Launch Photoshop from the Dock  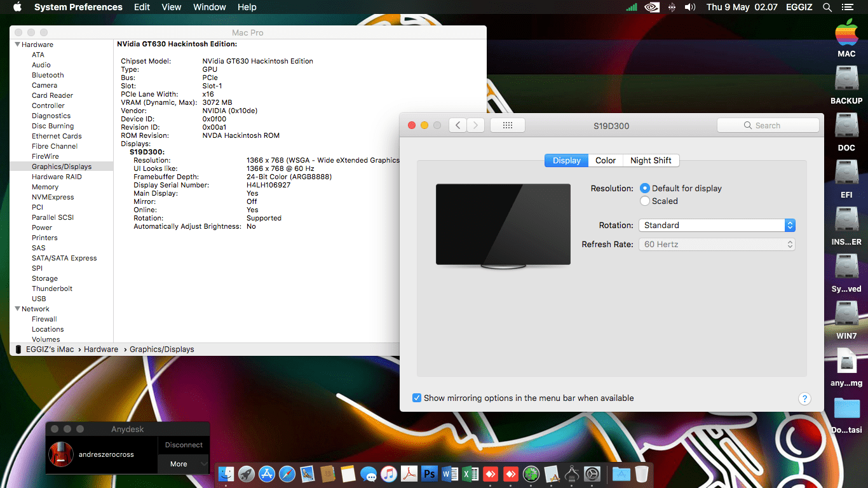pos(430,474)
